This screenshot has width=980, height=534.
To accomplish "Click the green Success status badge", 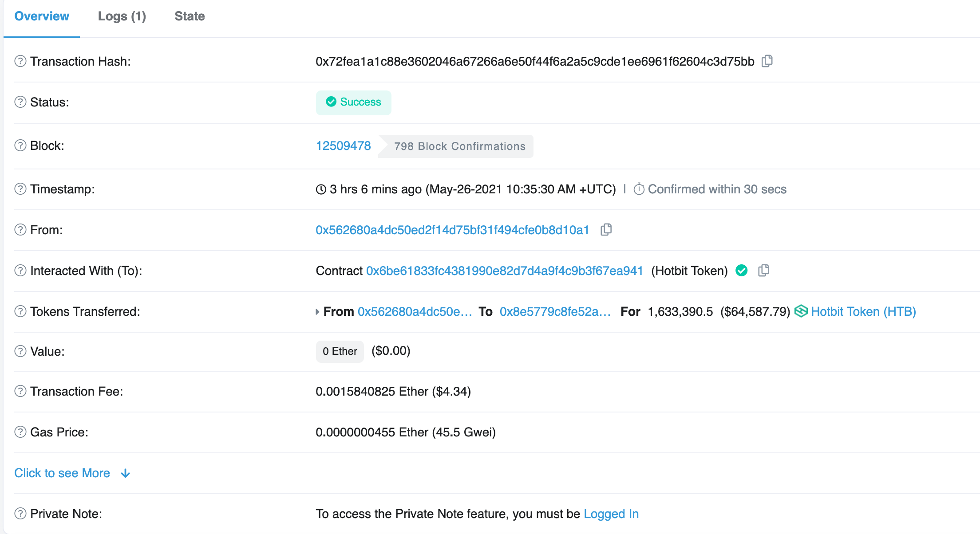I will (353, 102).
